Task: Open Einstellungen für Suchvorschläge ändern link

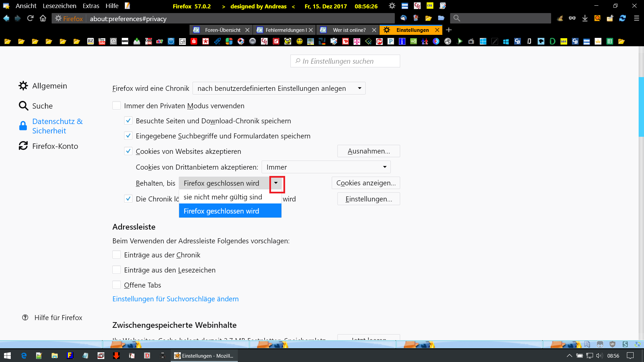Action: 175,299
